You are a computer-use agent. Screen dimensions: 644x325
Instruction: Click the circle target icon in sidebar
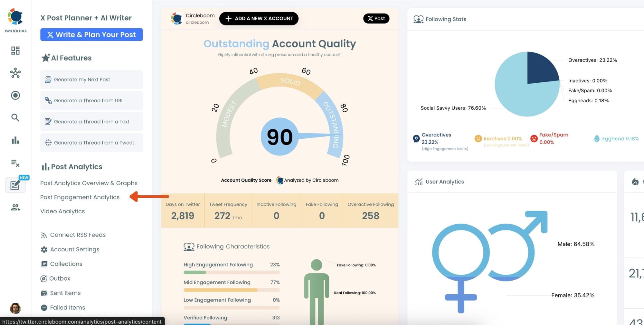[x=15, y=95]
